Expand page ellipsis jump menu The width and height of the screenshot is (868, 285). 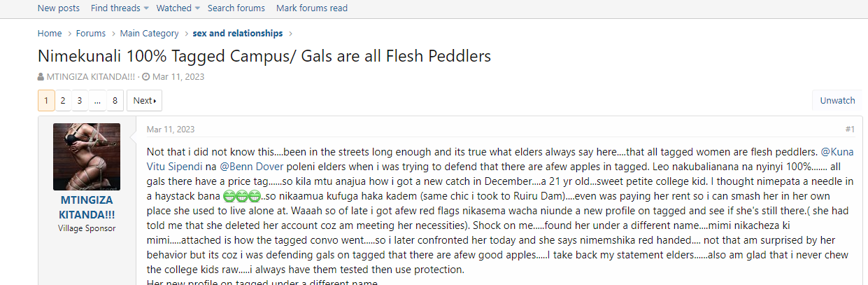tap(97, 101)
